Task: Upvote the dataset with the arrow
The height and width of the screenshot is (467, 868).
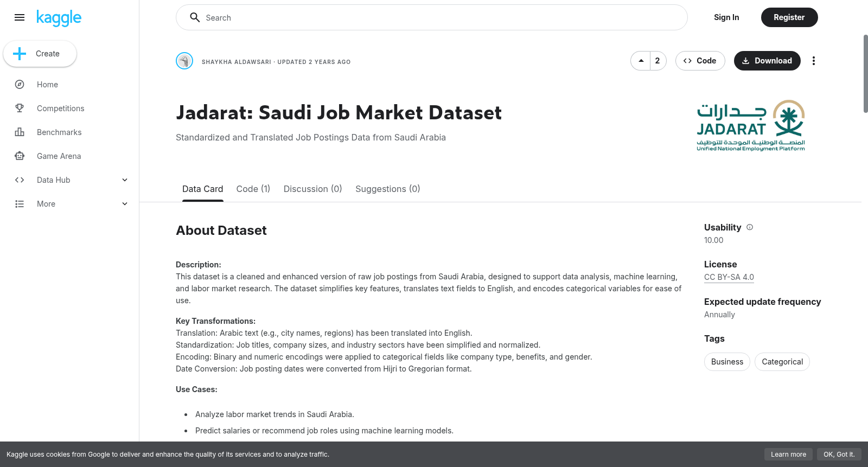Action: [x=641, y=61]
